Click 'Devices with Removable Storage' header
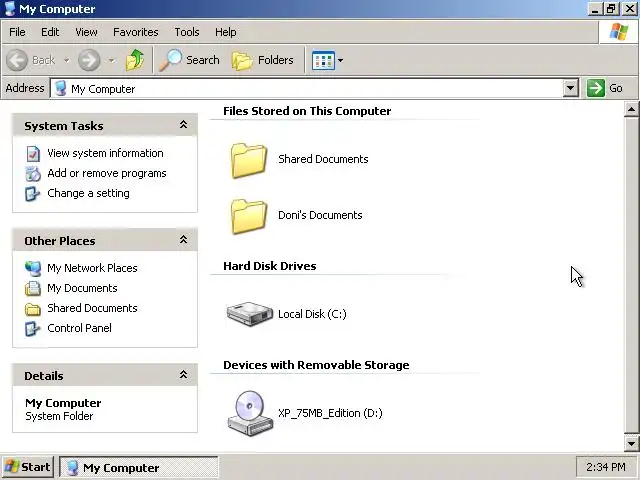 pos(316,365)
